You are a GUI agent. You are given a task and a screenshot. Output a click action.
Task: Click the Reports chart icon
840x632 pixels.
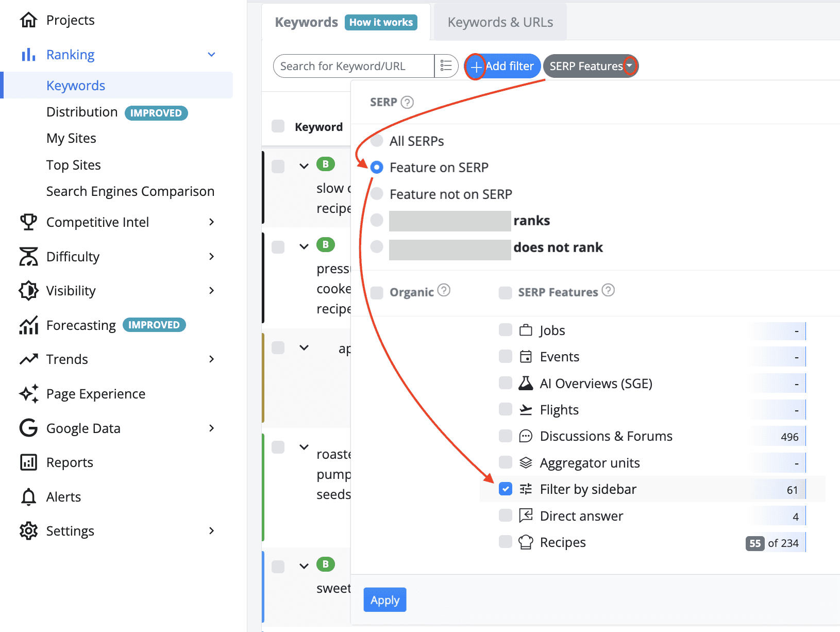28,462
